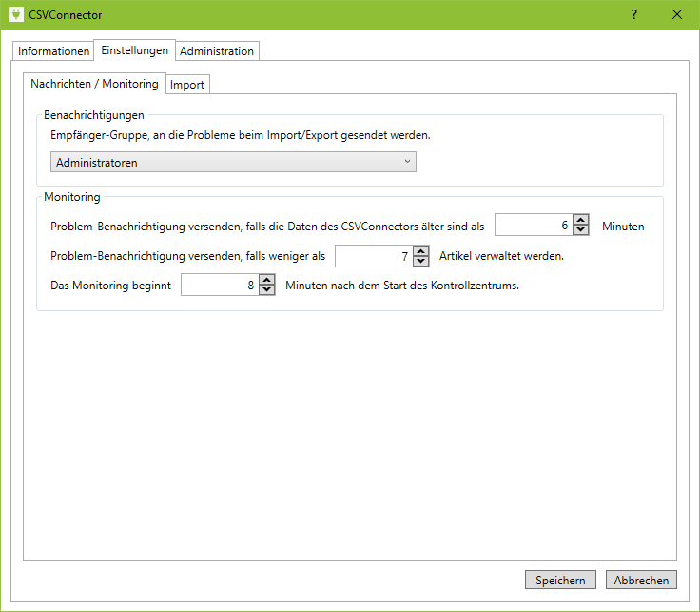Switch to the Informationen tab

pos(54,51)
